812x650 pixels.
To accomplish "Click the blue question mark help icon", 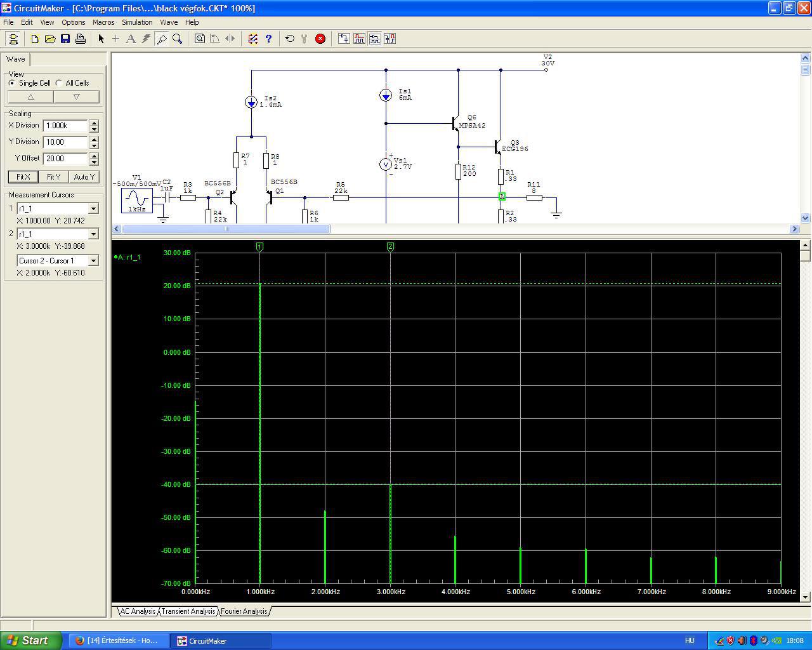I will (x=268, y=39).
